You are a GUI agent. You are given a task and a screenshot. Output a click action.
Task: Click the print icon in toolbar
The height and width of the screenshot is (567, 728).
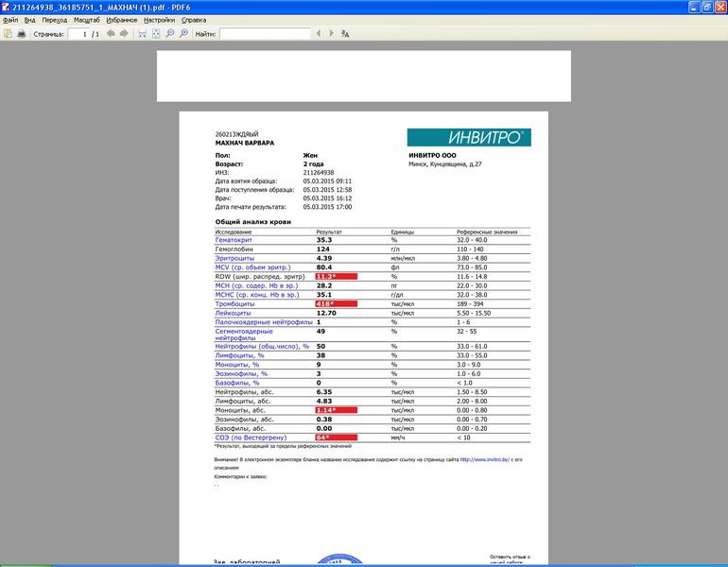pyautogui.click(x=22, y=34)
